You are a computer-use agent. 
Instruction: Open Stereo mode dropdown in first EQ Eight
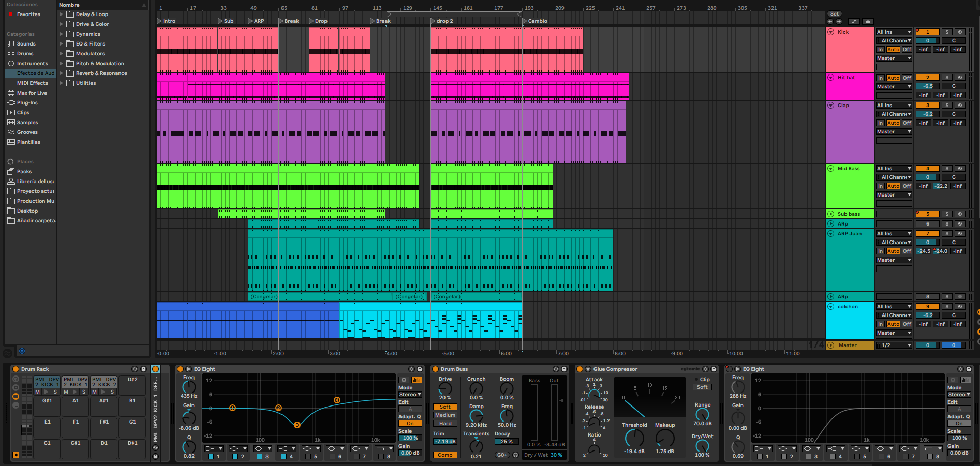410,395
